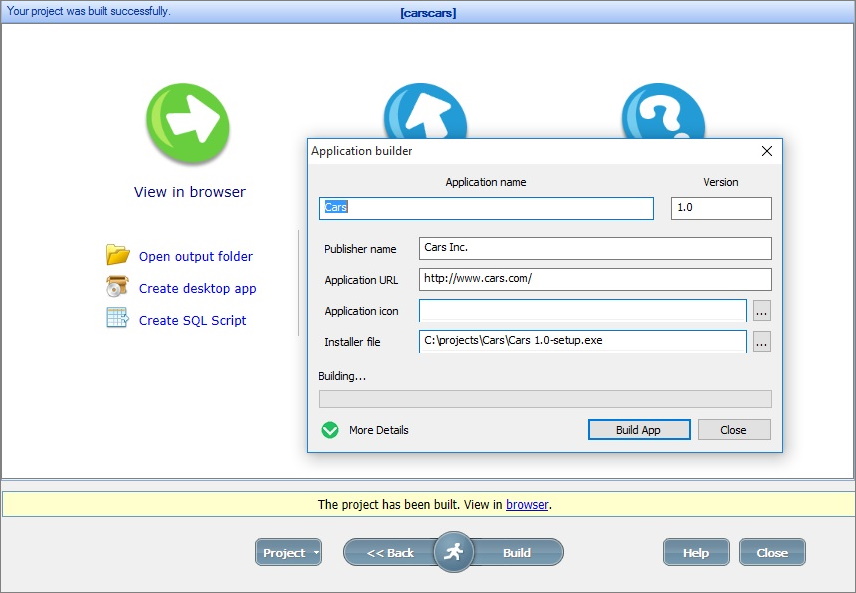Click the Version number field

(721, 208)
